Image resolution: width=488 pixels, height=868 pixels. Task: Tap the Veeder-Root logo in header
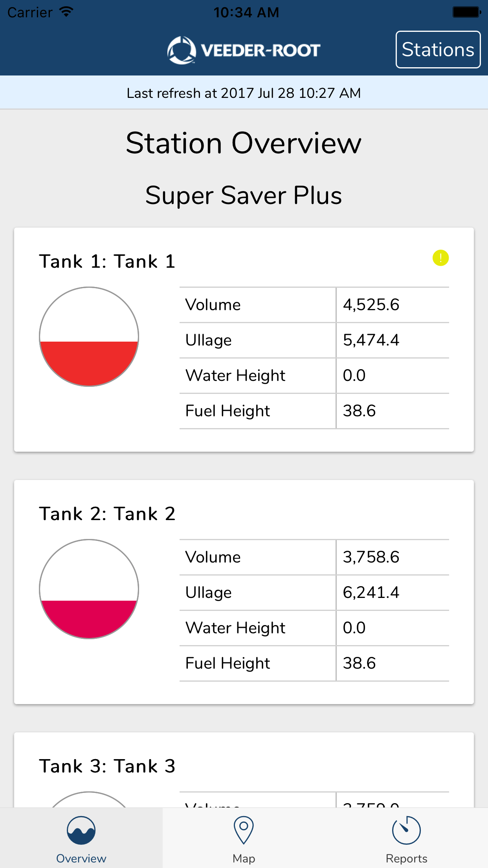[244, 50]
